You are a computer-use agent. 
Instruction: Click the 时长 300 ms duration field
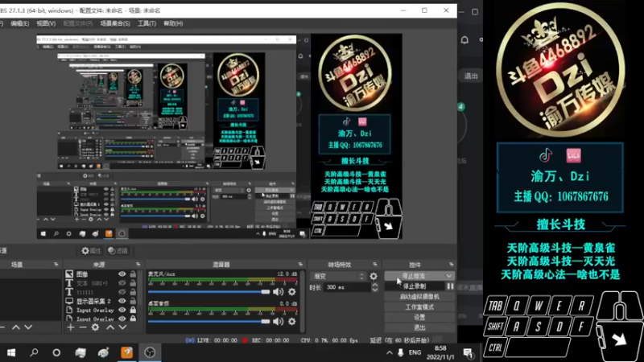tap(348, 288)
